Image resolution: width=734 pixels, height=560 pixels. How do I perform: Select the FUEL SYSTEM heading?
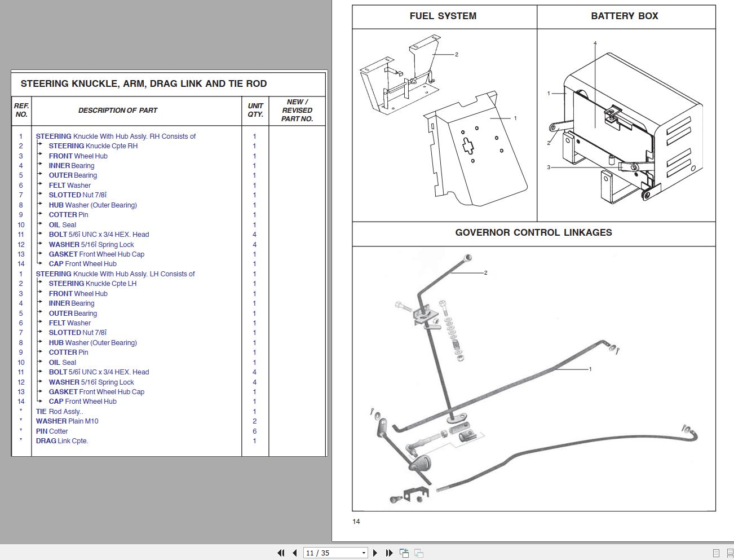click(x=443, y=16)
